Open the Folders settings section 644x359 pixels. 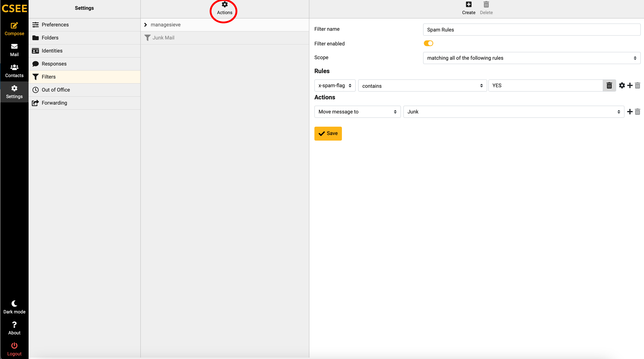(x=84, y=38)
